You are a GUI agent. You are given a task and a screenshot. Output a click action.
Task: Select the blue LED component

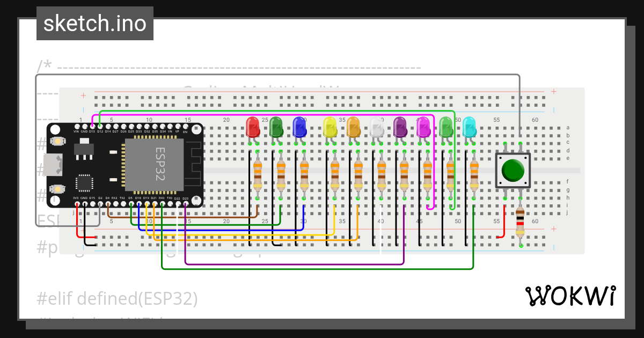pyautogui.click(x=299, y=128)
